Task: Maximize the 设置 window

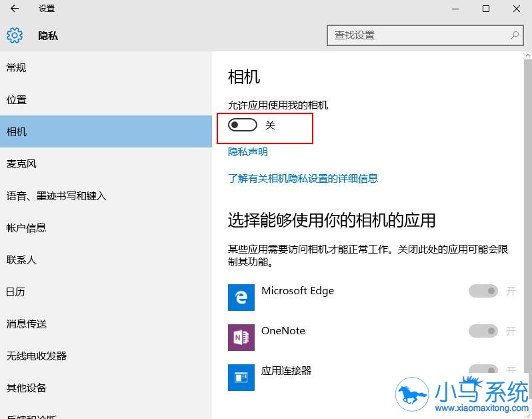Action: pos(486,9)
